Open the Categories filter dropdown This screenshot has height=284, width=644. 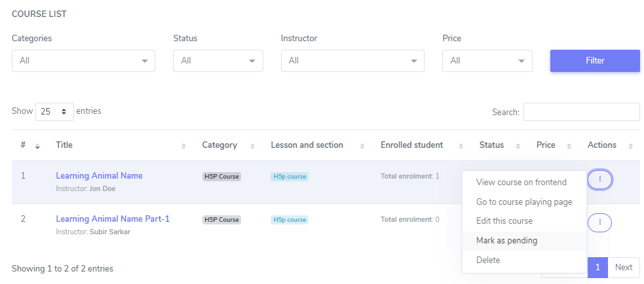point(83,61)
